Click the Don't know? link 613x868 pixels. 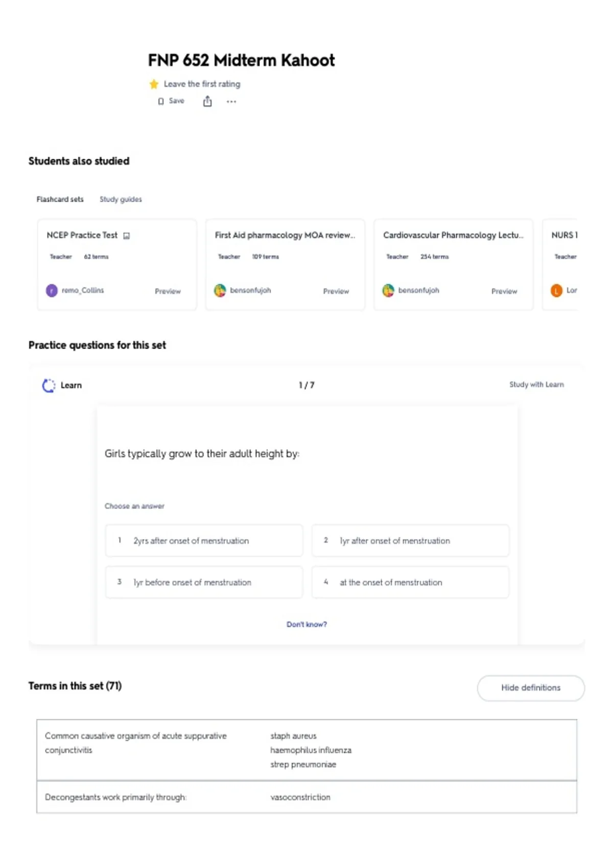coord(306,624)
